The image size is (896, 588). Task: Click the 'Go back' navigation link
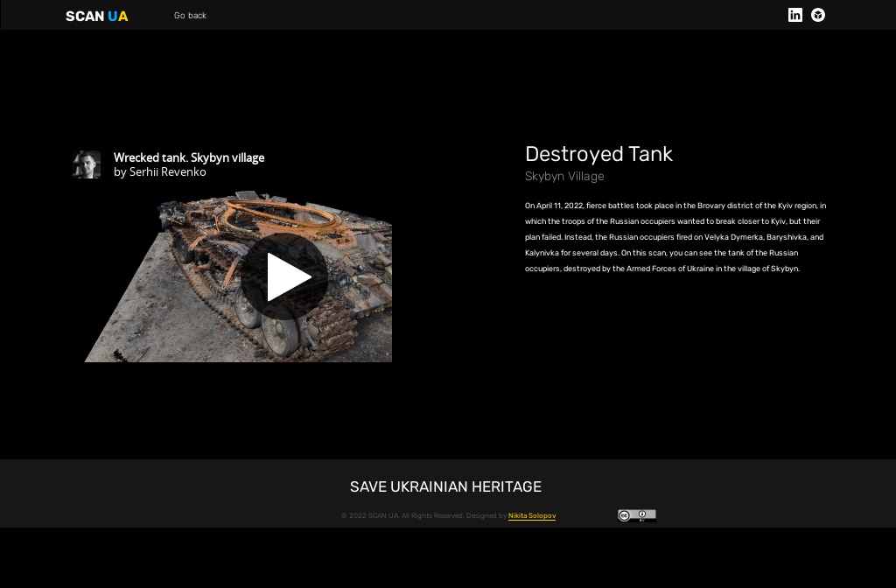tap(190, 16)
